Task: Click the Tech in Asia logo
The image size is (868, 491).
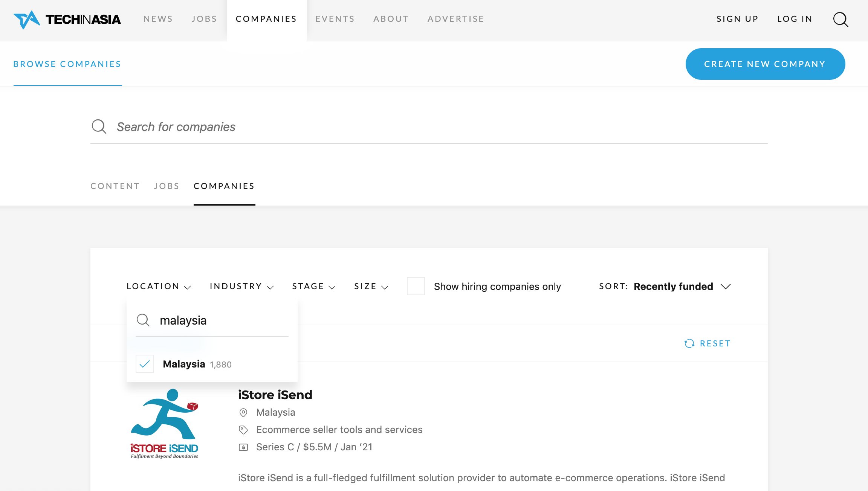Action: coord(67,20)
